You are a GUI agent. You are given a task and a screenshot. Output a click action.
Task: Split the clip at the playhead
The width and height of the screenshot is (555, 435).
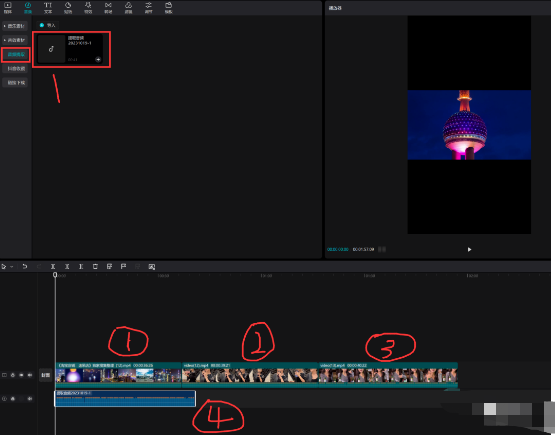[53, 267]
